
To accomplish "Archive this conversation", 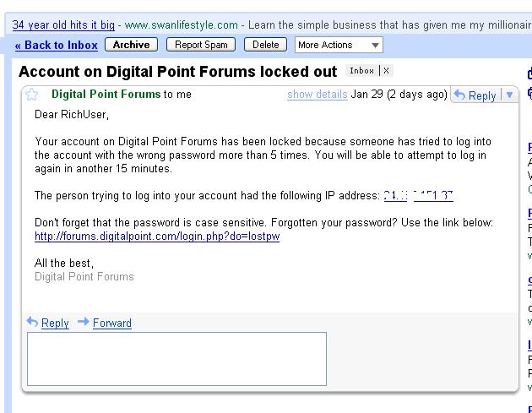I will (131, 45).
